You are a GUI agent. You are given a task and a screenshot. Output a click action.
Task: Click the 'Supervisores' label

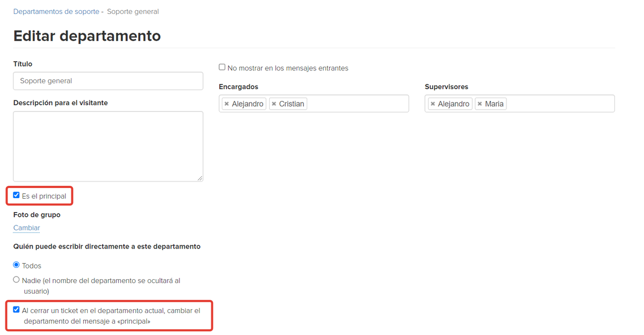click(446, 86)
